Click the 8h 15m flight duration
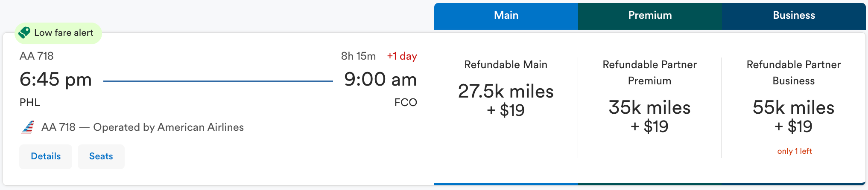Viewport: 868px width, 190px height. click(x=358, y=56)
